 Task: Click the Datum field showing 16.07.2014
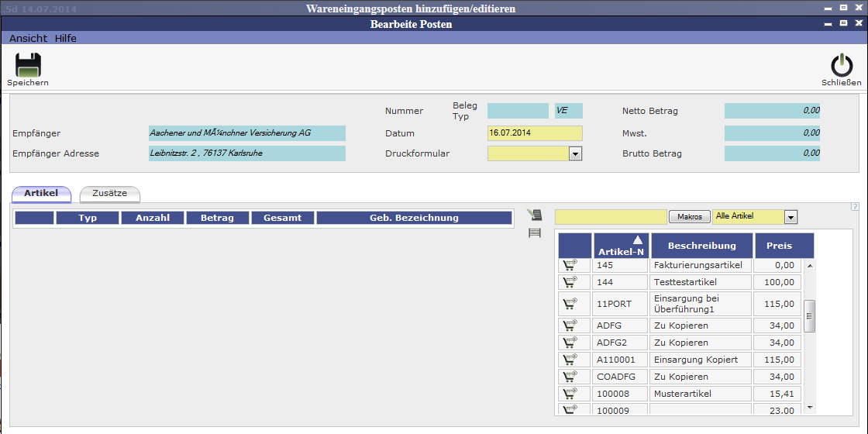(x=534, y=133)
